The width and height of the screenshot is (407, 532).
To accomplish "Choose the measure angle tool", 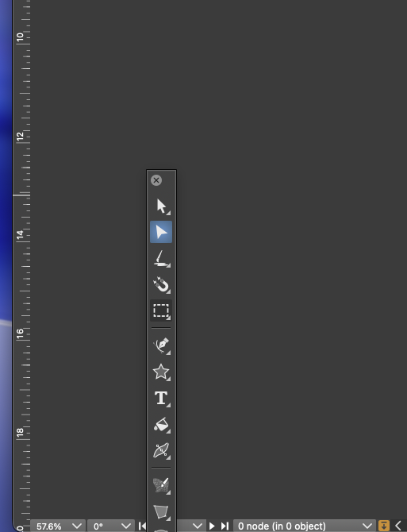I will tap(161, 259).
